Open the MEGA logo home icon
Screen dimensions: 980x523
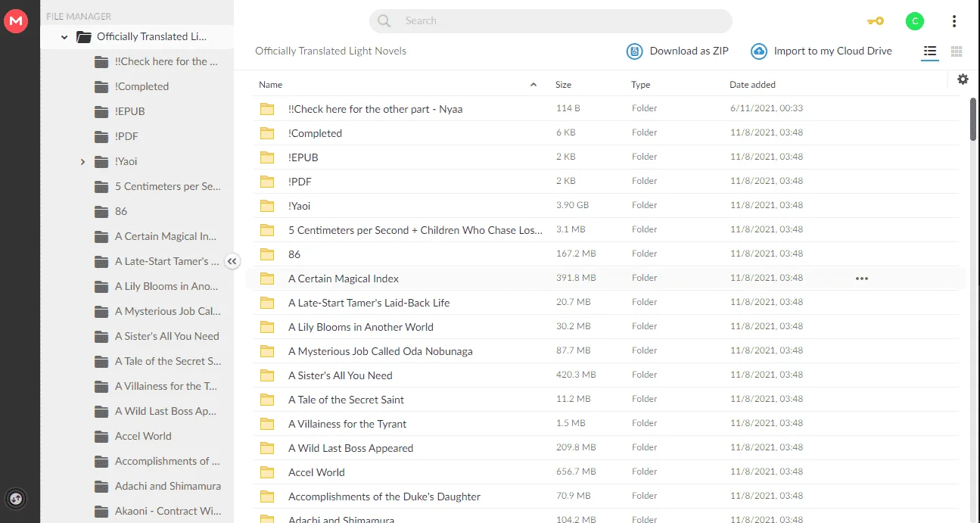click(16, 21)
